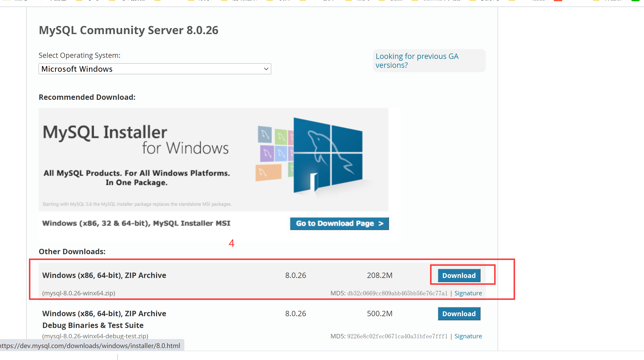Download the 500.2M Debug Binaries ZIP
Viewport: 644px width, 360px height.
(x=459, y=314)
